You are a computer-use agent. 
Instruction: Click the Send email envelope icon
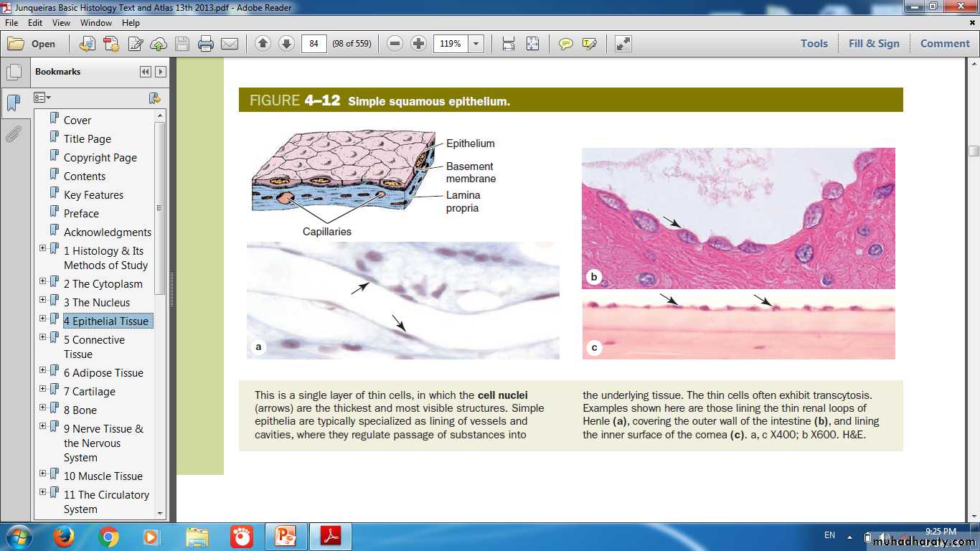230,44
